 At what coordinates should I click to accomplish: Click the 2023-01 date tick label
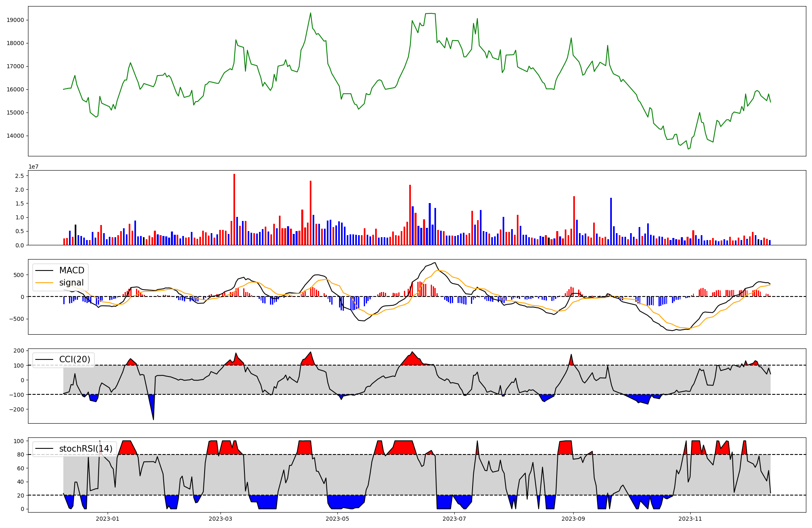tap(108, 519)
